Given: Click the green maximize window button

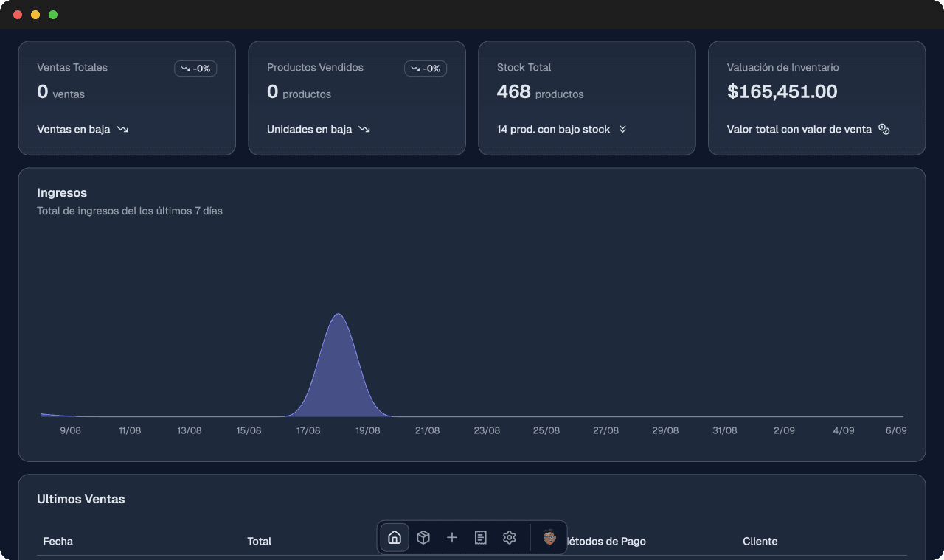Looking at the screenshot, I should 53,15.
